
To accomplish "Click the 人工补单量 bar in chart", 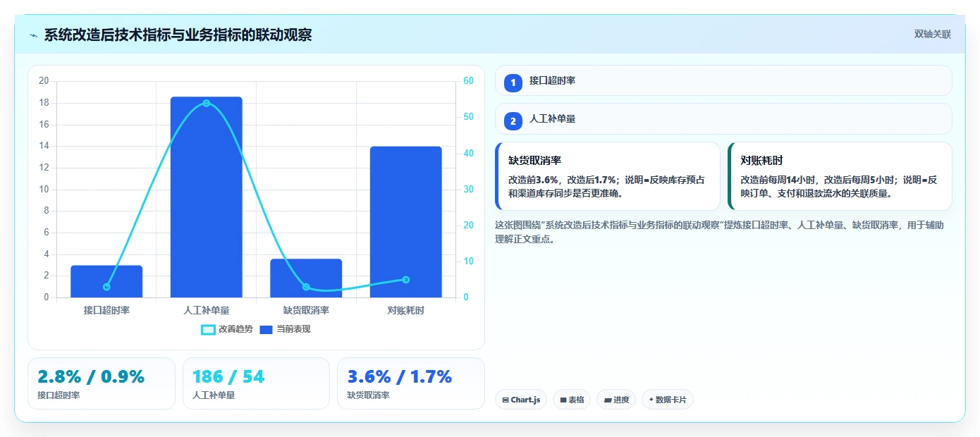I will (206, 197).
